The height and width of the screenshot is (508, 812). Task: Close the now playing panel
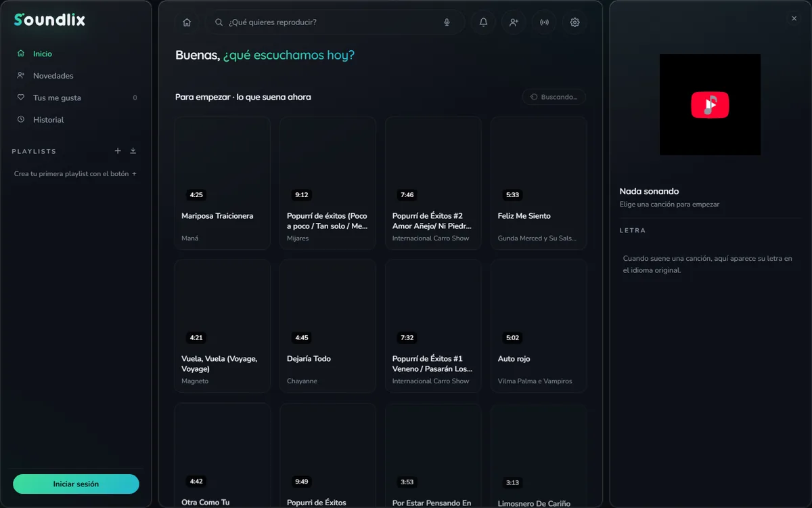794,19
